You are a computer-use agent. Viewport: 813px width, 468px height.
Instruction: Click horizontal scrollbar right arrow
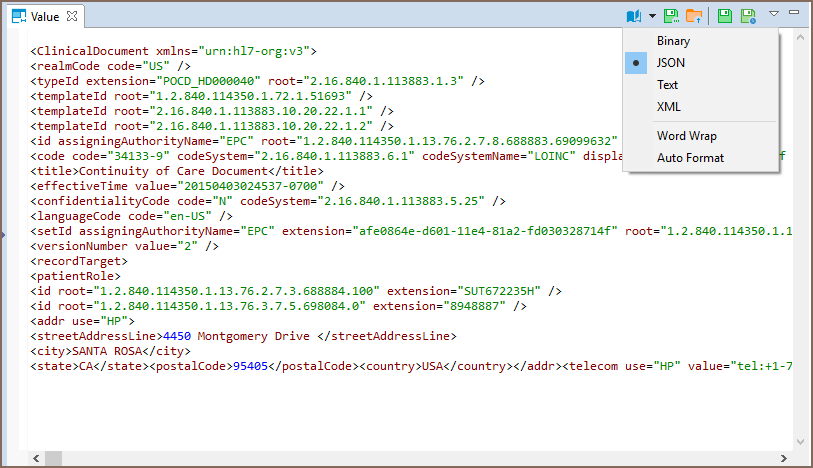point(785,457)
